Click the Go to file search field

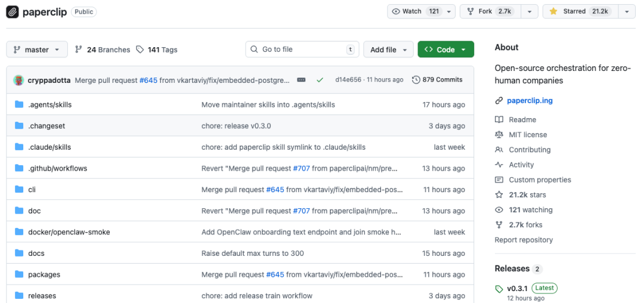click(x=300, y=50)
